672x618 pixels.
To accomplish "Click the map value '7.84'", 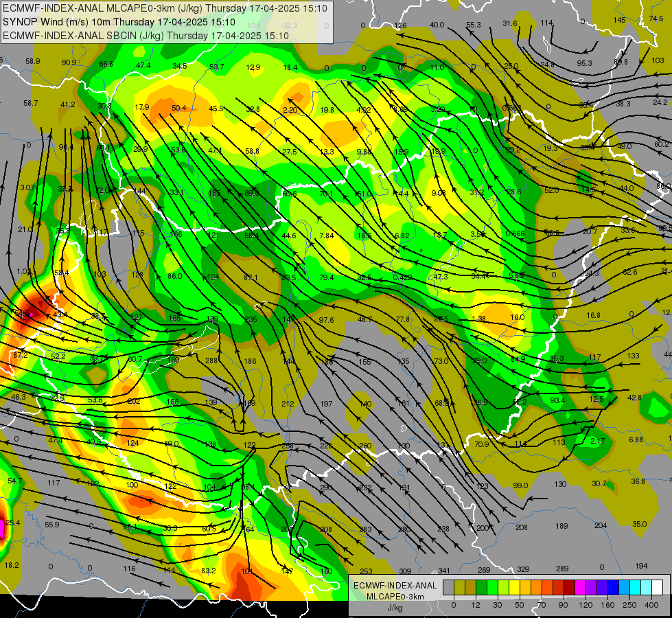I will pyautogui.click(x=327, y=236).
